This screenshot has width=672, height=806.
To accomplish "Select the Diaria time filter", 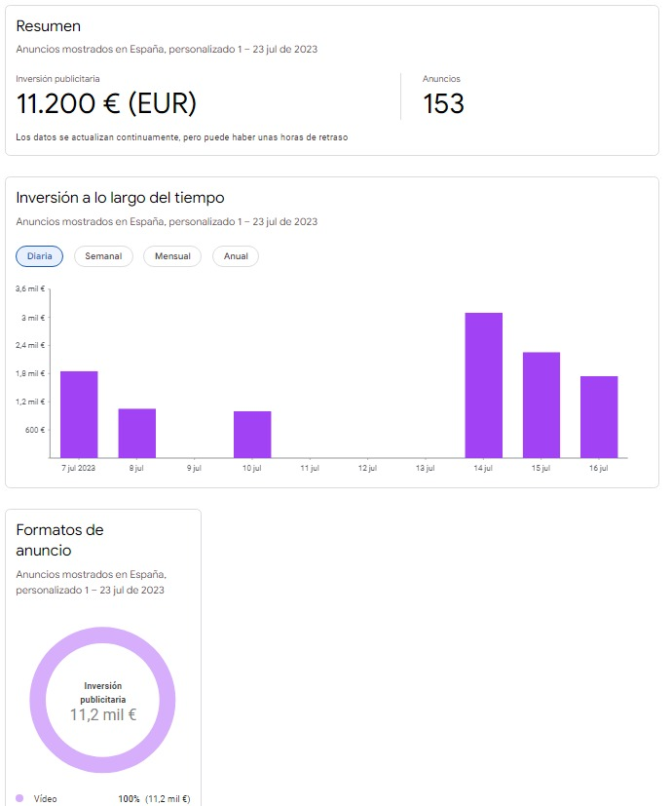I will (x=40, y=256).
